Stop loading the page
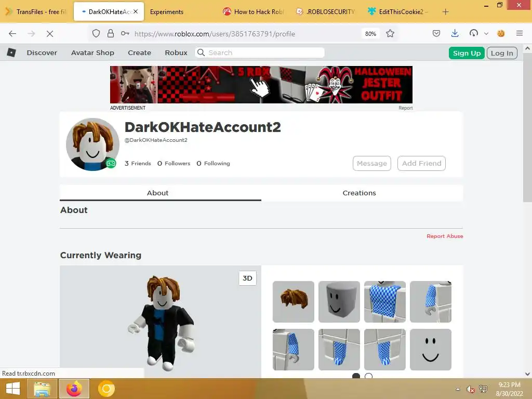 (x=49, y=34)
